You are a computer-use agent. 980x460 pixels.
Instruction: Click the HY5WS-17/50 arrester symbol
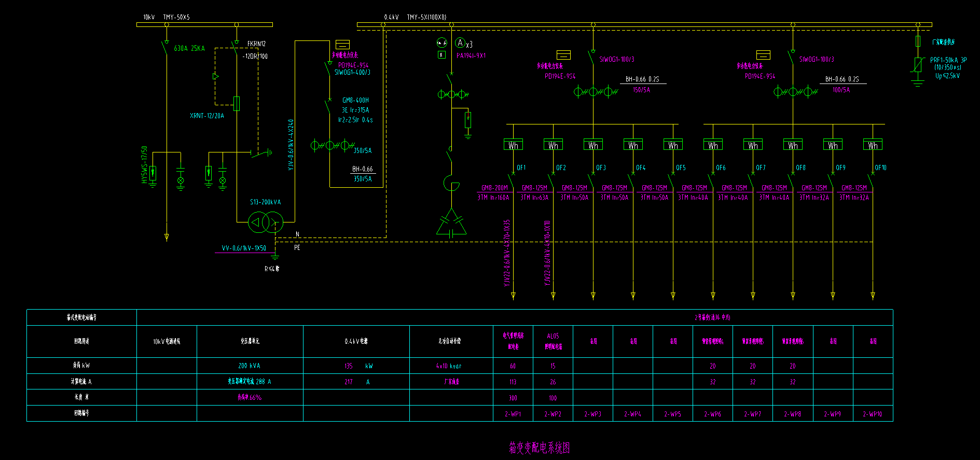(153, 173)
